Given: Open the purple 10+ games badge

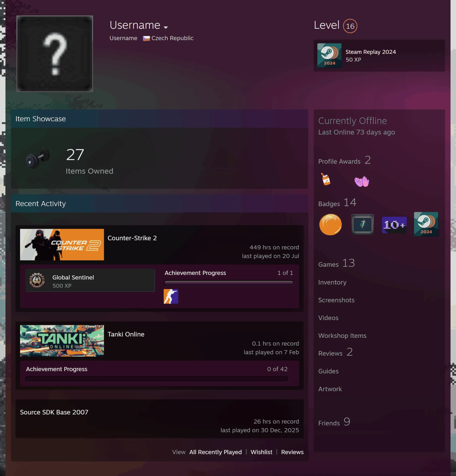Looking at the screenshot, I should tap(394, 225).
